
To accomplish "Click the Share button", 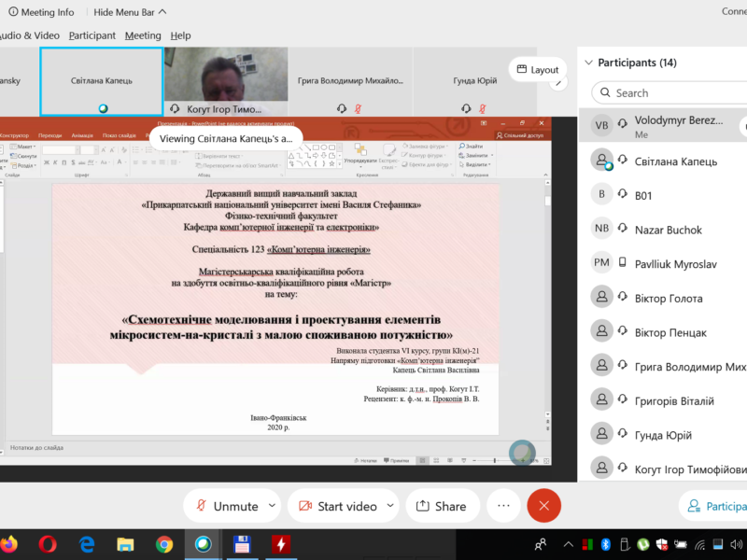I will pos(442,506).
